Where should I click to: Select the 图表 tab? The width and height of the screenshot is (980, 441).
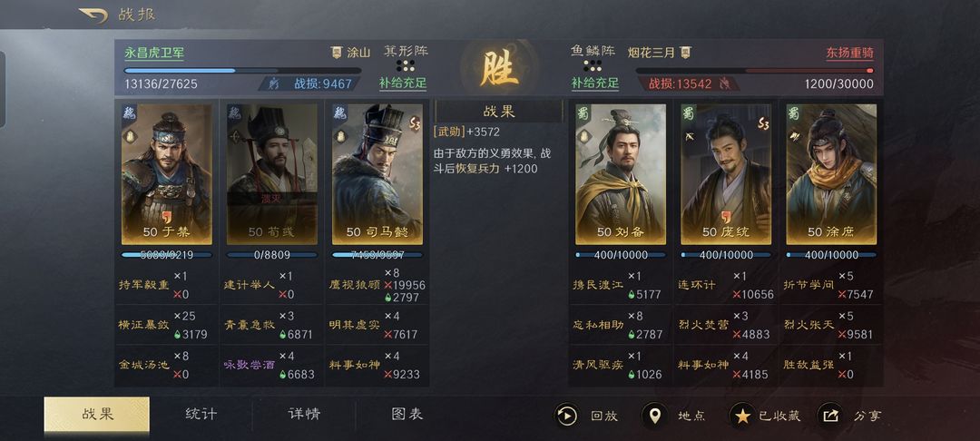[407, 414]
